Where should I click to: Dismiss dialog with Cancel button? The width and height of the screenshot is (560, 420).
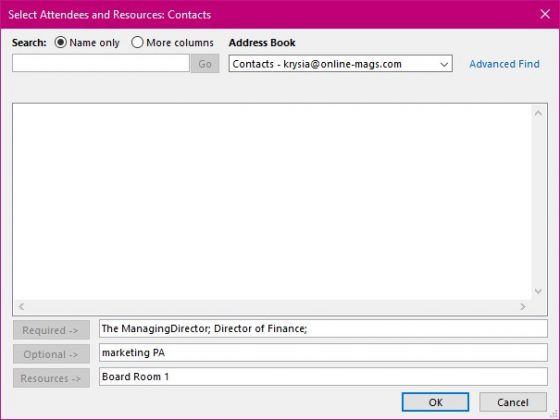tap(512, 402)
